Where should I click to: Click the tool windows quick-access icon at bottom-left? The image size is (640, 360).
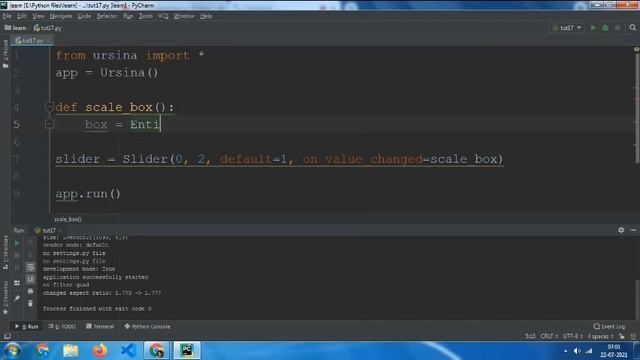tap(7, 336)
